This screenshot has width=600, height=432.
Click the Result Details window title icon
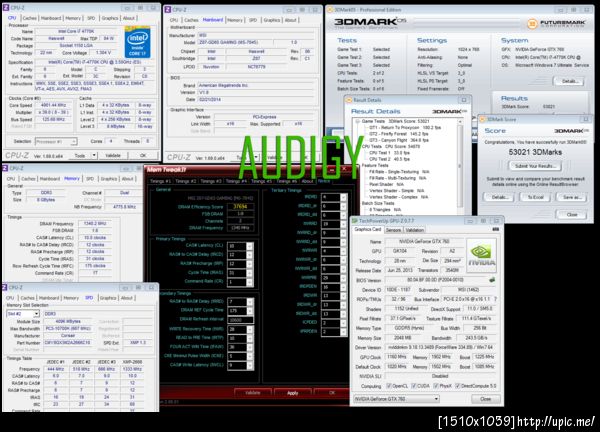pyautogui.click(x=349, y=100)
